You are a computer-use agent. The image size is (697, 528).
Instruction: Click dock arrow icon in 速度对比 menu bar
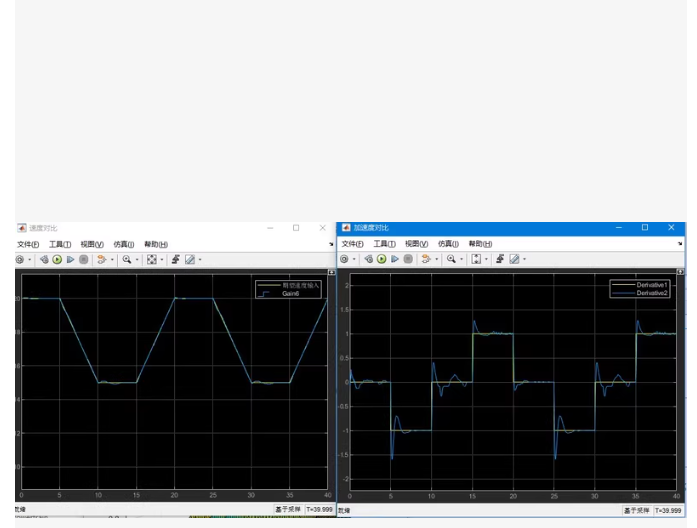[331, 244]
